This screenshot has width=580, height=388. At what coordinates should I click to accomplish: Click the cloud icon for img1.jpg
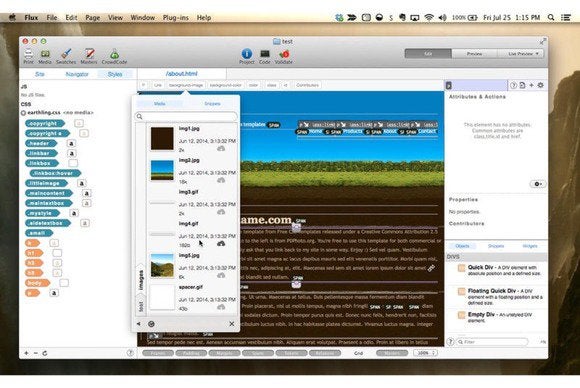point(221,149)
